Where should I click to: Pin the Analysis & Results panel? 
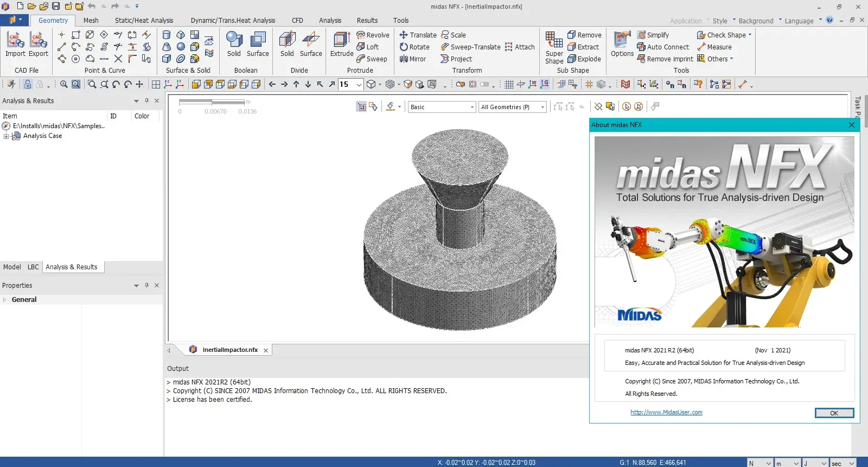146,100
